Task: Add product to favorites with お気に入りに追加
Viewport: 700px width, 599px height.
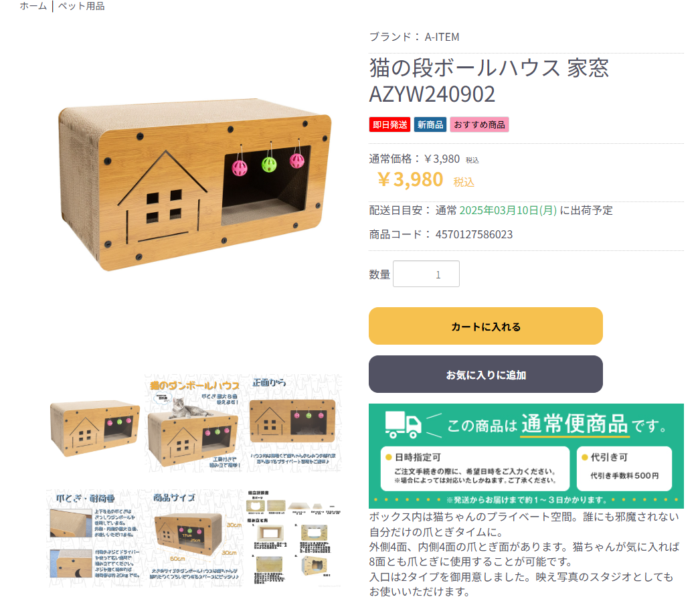Action: tap(486, 374)
